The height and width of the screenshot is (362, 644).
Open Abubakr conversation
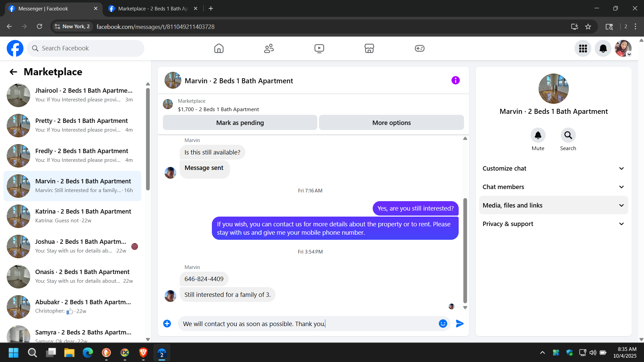tap(72, 307)
